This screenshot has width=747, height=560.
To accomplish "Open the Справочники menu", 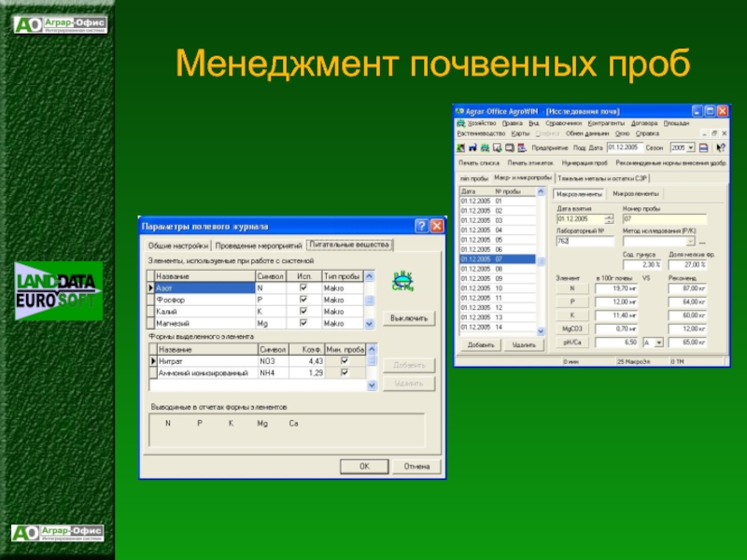I will click(x=563, y=122).
